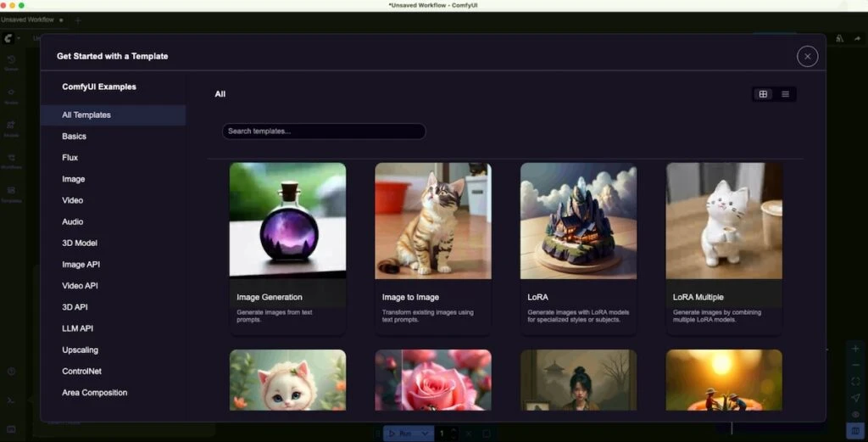Expand the Run button dropdown arrow
Viewport: 868px width, 442px height.
(x=426, y=434)
